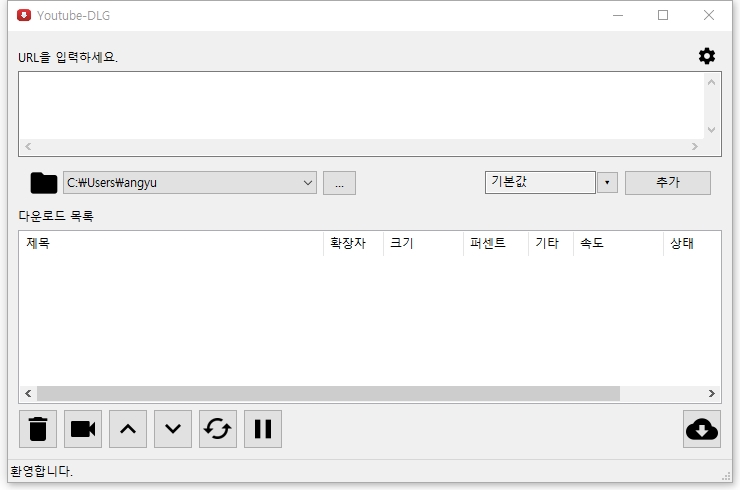Click the download list horizontal scrollbar thumb
The width and height of the screenshot is (740, 490).
pos(328,393)
